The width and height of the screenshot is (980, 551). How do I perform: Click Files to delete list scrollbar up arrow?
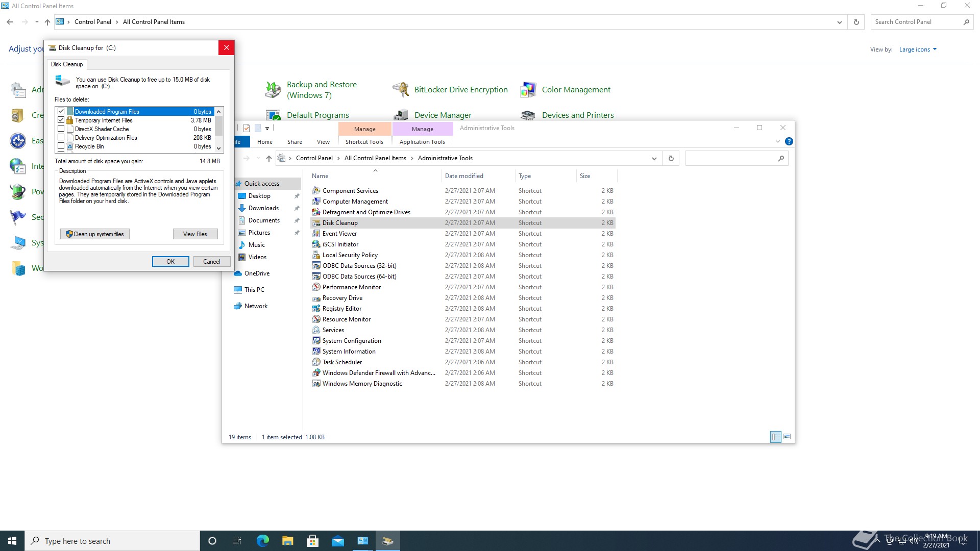[219, 111]
